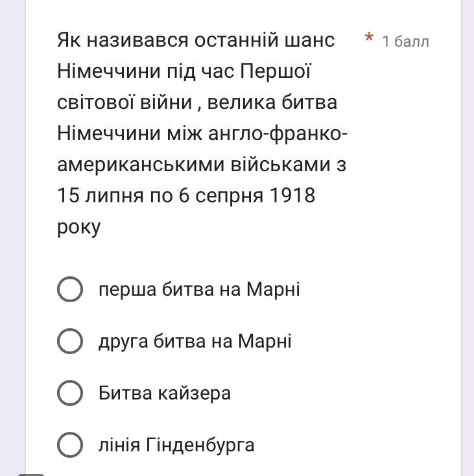
Task: Click the line 'Німеччини під час Першої'
Action: (x=184, y=71)
